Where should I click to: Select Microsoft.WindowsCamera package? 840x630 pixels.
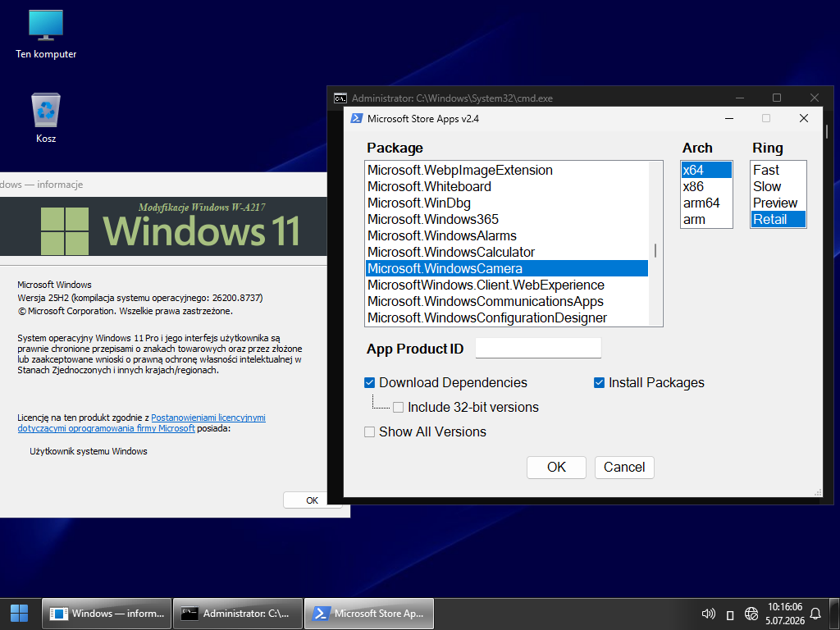coord(507,268)
